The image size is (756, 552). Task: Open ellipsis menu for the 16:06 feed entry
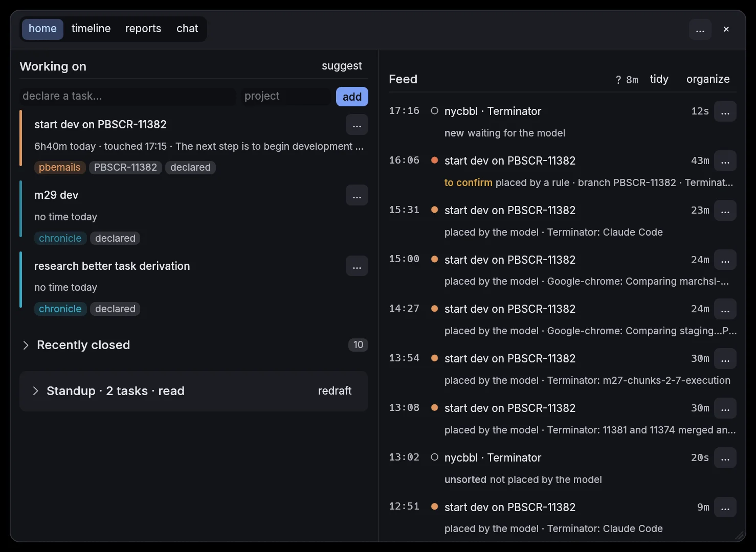click(x=725, y=161)
